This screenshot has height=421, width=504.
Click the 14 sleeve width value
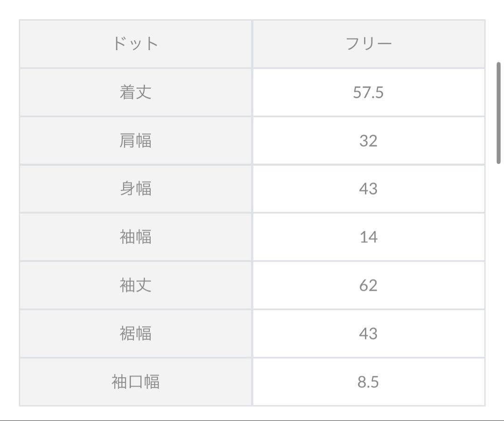369,237
